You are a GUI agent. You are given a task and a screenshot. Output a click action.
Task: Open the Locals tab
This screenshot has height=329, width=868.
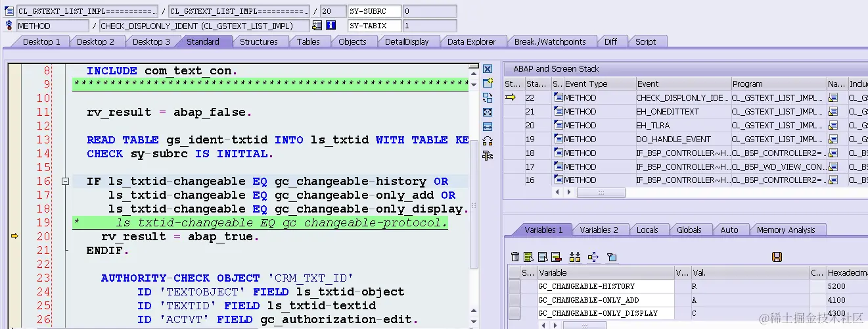(647, 230)
